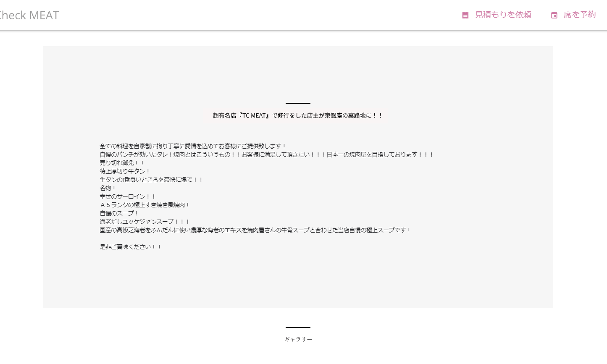Click the line starting 牛タンの1番良いところ
The height and width of the screenshot is (364, 607).
click(151, 180)
